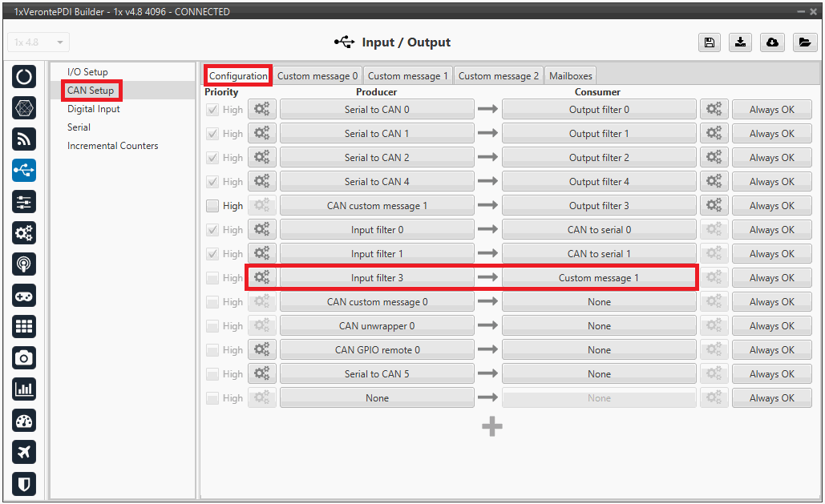
Task: Enable High priority for CAN custom message 1
Action: [x=212, y=206]
